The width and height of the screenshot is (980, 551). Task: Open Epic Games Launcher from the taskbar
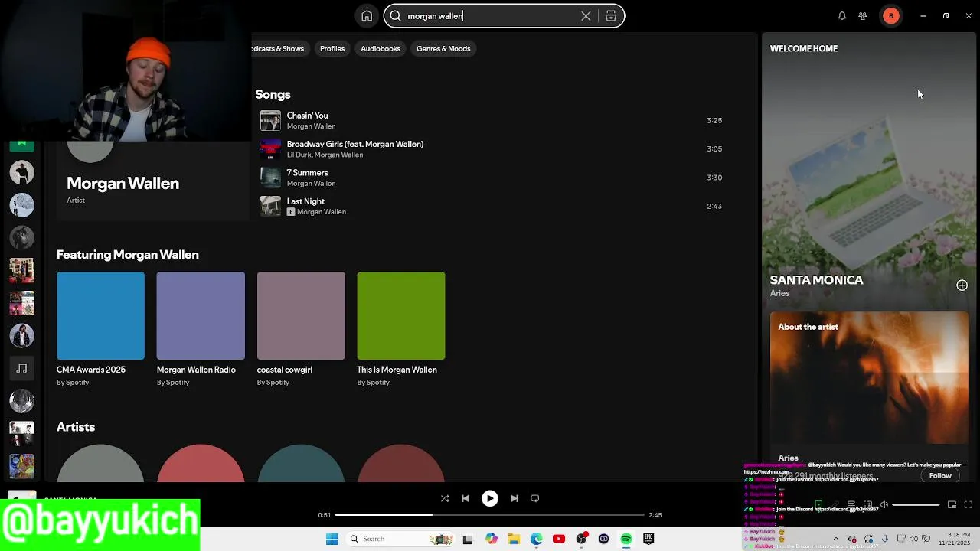pyautogui.click(x=648, y=539)
